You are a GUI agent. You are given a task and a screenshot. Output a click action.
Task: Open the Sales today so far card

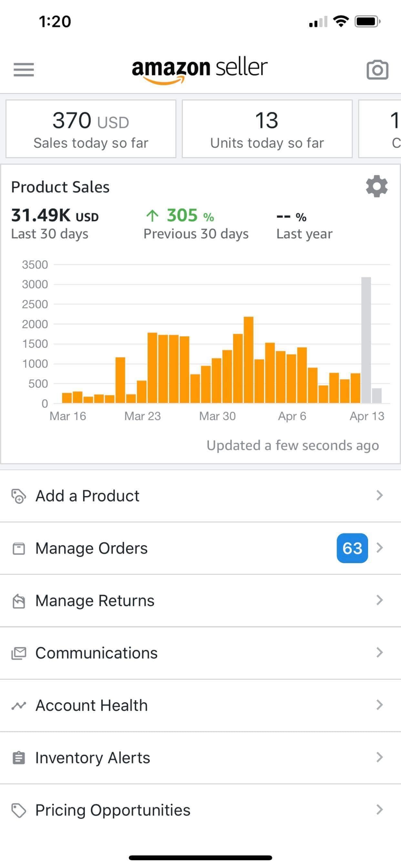[91, 129]
